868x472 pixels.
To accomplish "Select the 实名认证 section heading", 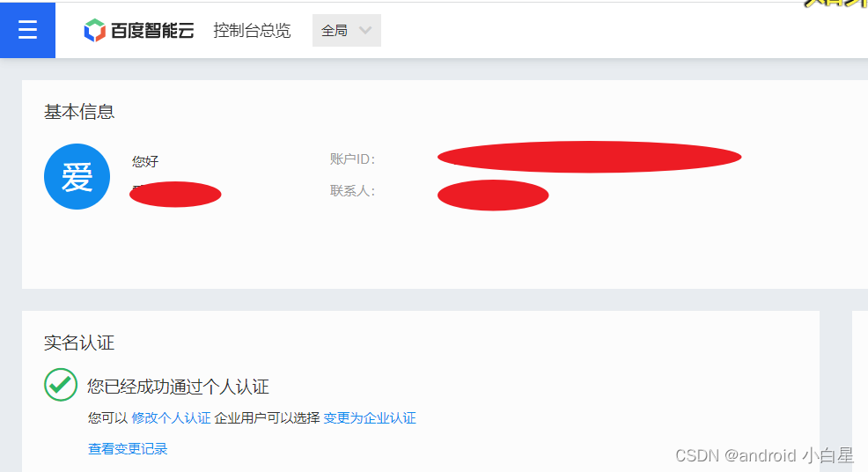I will click(79, 343).
